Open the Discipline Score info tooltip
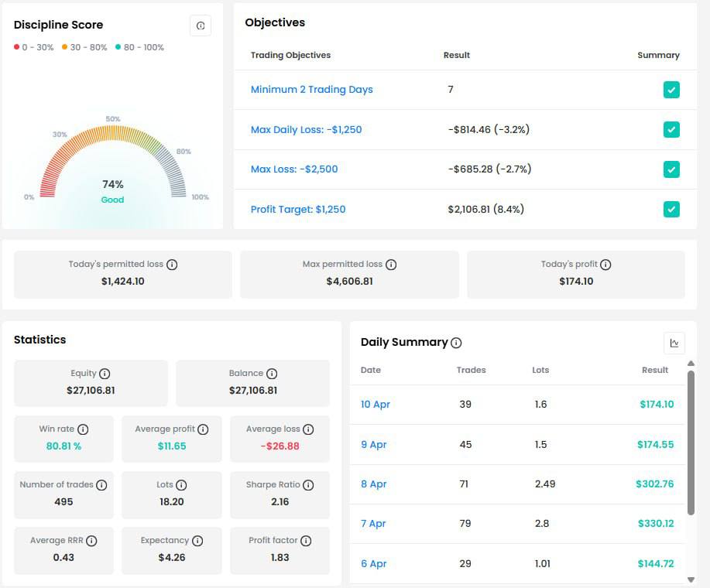 pyautogui.click(x=201, y=25)
